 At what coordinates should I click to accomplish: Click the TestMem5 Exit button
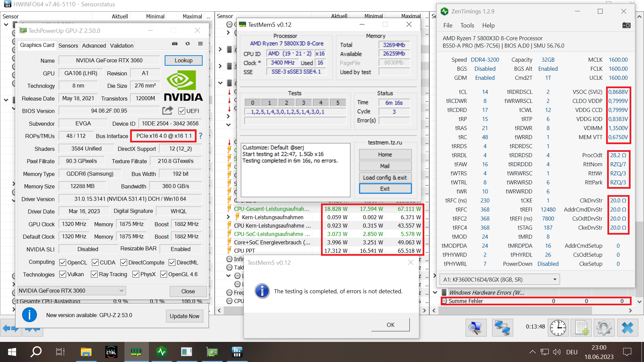click(x=385, y=189)
